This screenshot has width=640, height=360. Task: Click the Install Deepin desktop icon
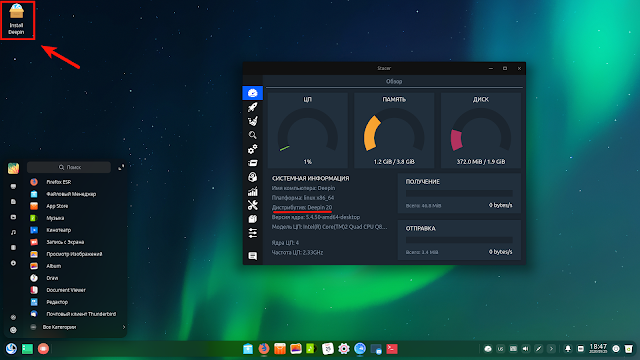(x=17, y=20)
